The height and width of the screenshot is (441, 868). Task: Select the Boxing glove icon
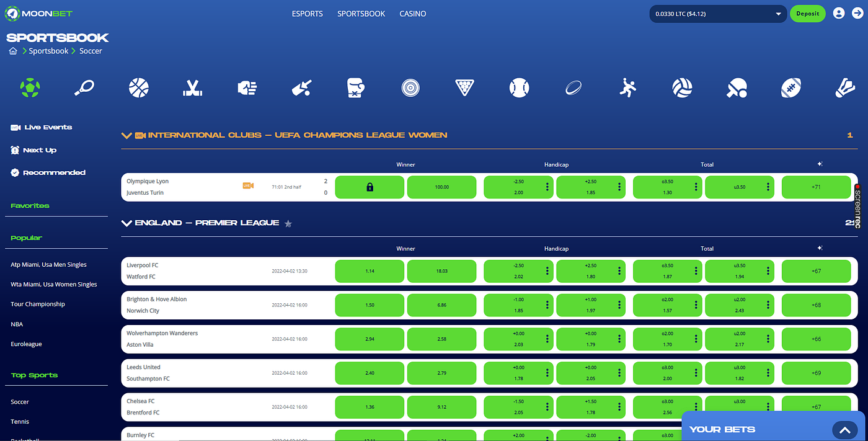[x=355, y=87]
